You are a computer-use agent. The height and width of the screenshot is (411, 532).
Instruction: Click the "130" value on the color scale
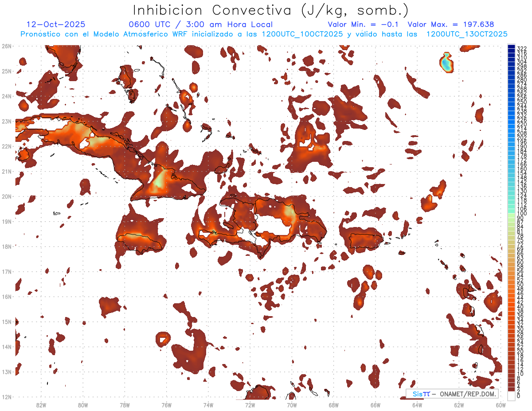(521, 191)
